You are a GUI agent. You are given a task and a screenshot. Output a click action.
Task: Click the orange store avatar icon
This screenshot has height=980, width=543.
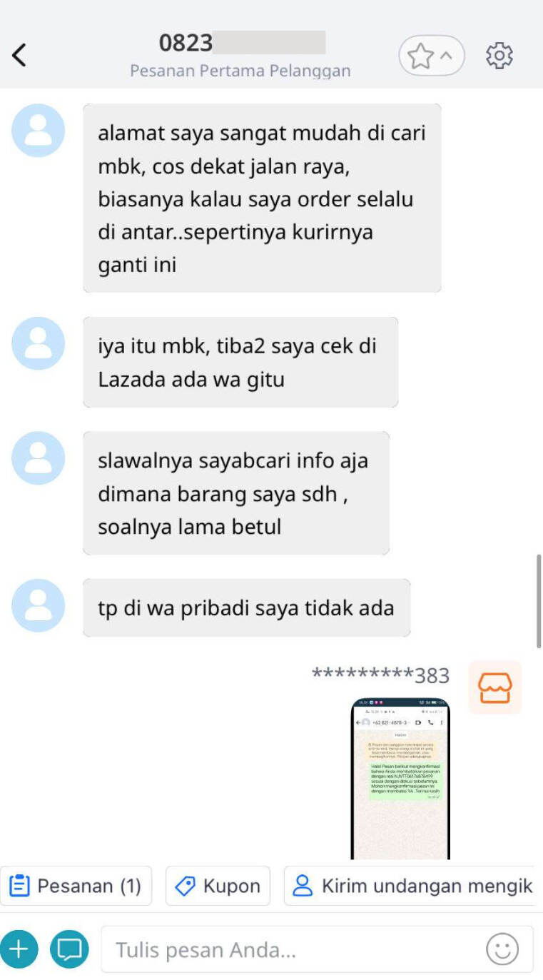[495, 687]
